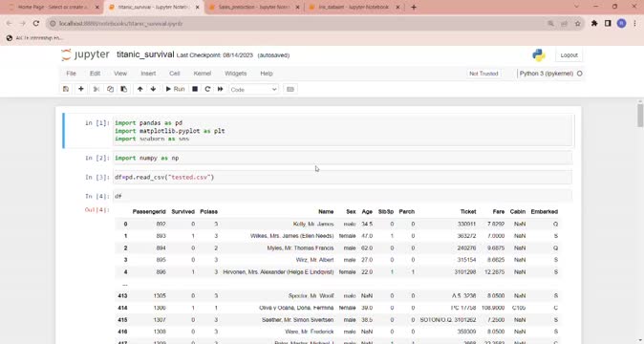Restart the kernel with circular arrow icon
This screenshot has width=644, height=344.
(207, 89)
